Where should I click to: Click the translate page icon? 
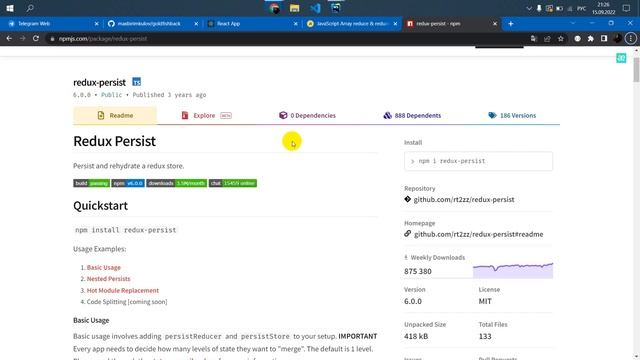click(533, 39)
